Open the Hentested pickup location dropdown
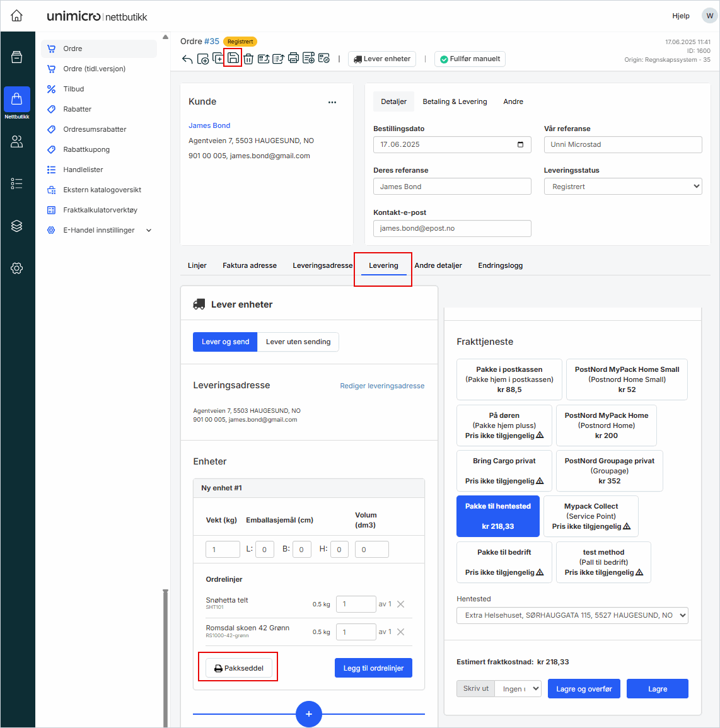 coord(572,615)
